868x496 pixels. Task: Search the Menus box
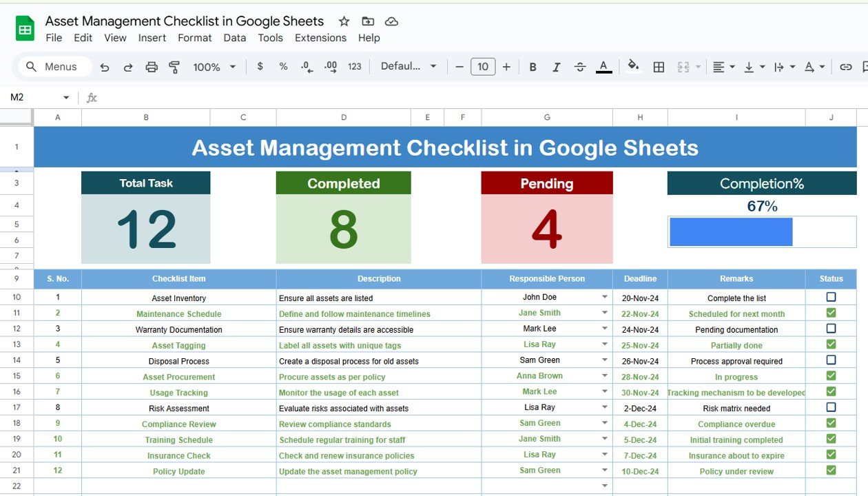pos(56,67)
